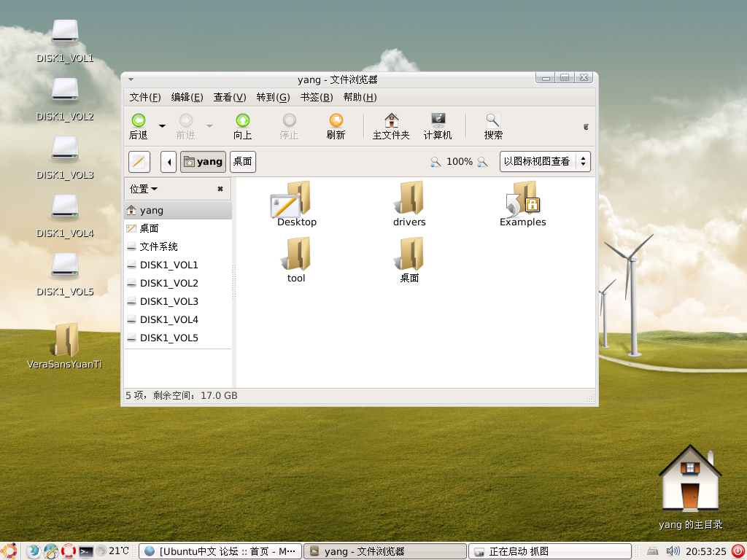The image size is (747, 560).
Task: Select yang 的主目录 home icon on desktop
Action: 690,487
